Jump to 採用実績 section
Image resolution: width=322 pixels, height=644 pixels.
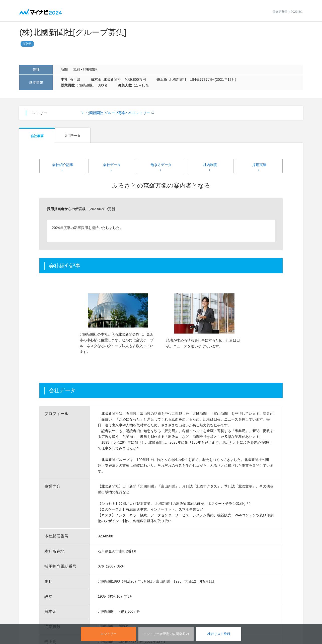tap(259, 166)
